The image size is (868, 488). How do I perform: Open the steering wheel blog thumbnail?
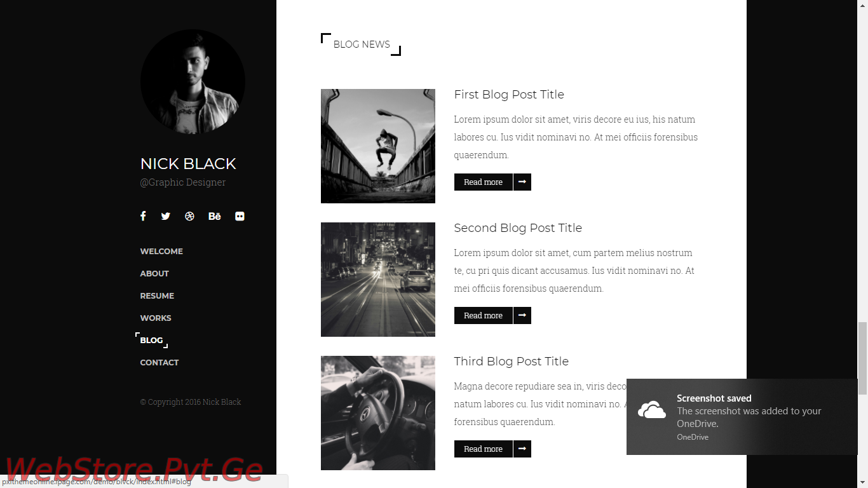coord(378,413)
